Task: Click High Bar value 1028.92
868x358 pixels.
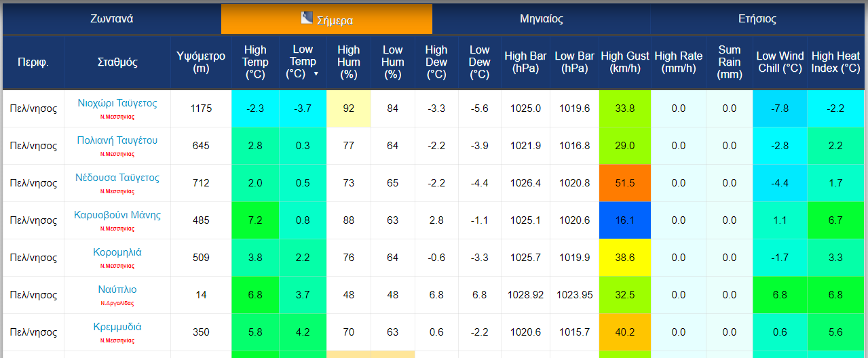Action: (x=526, y=295)
